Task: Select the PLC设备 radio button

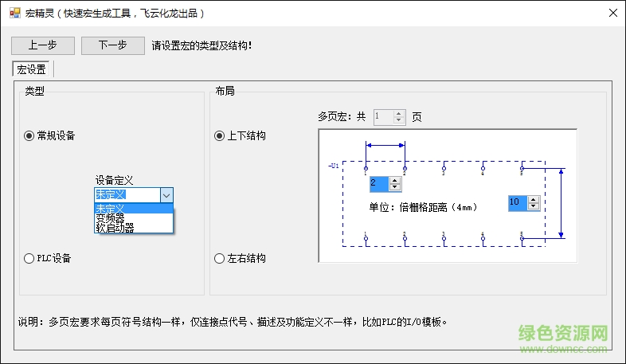Action: (29, 258)
